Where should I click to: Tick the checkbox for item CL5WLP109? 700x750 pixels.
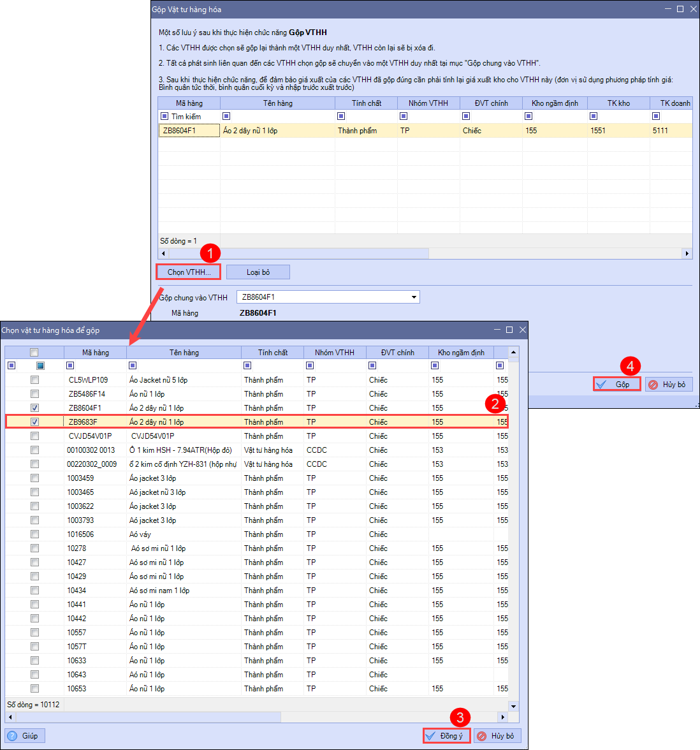point(34,380)
